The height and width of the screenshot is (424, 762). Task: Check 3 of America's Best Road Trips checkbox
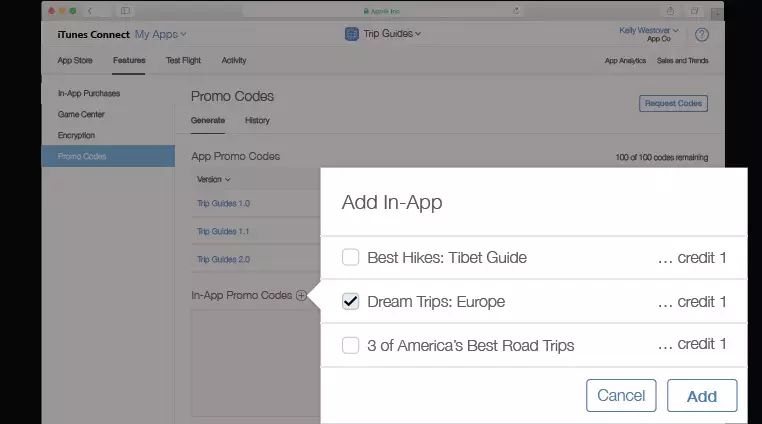pos(350,345)
